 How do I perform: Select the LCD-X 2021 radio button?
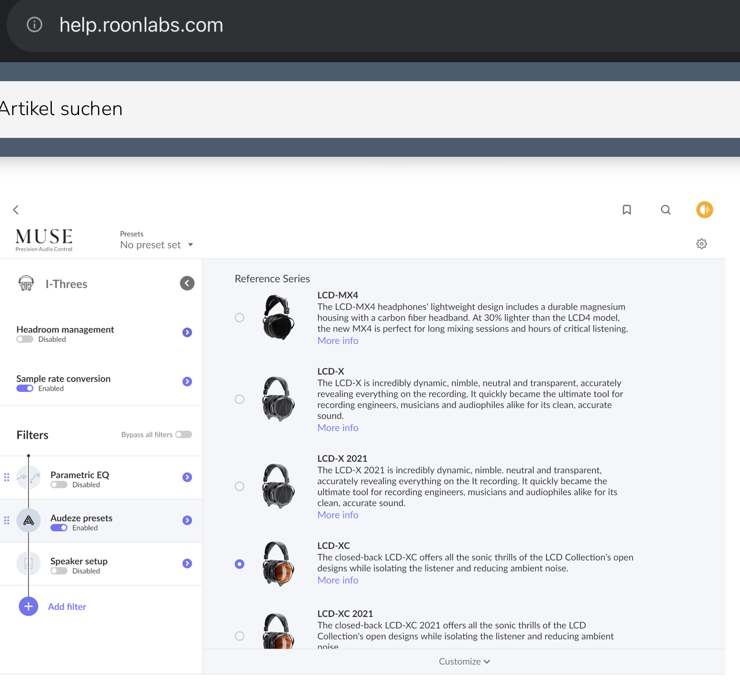[x=239, y=486]
